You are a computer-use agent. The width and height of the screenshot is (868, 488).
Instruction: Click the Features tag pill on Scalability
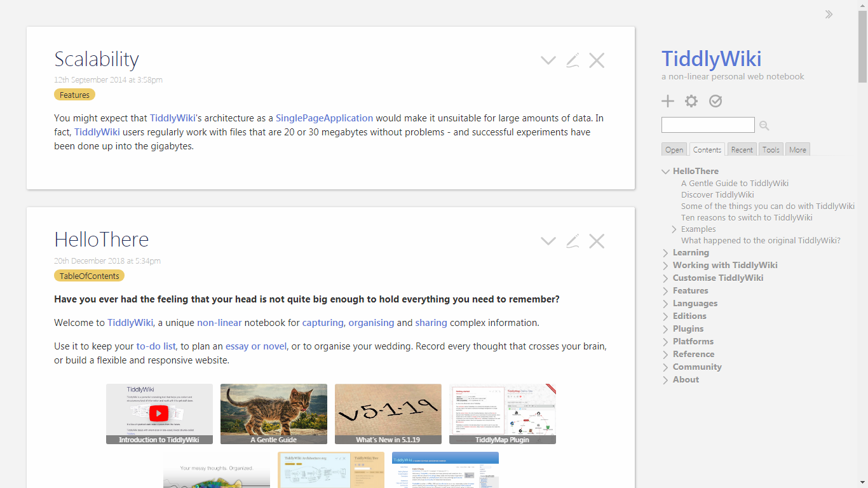point(74,94)
